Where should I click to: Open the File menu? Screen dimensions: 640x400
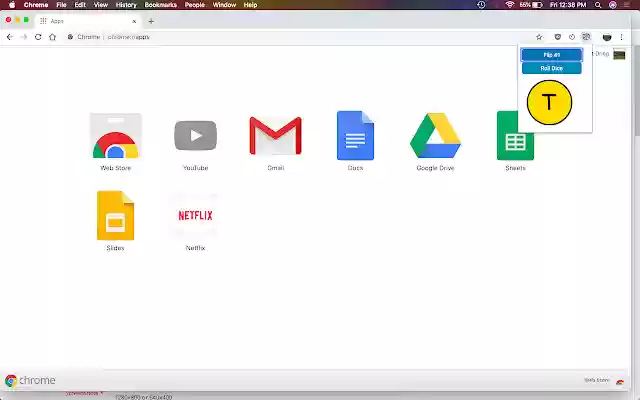(x=61, y=5)
